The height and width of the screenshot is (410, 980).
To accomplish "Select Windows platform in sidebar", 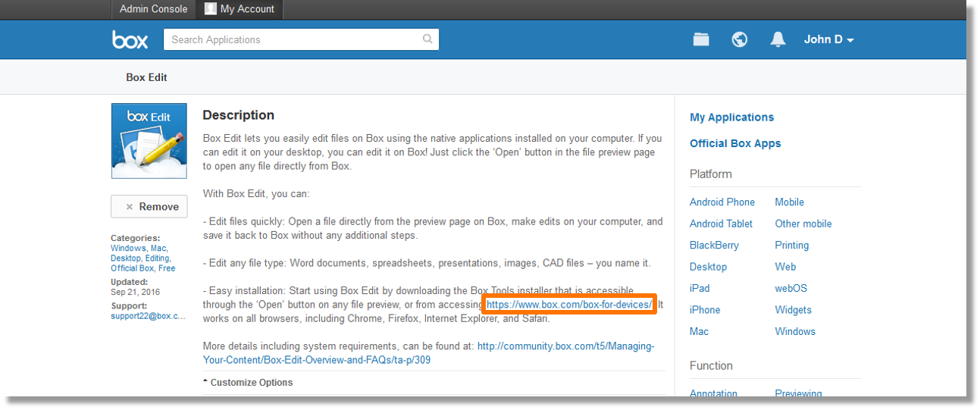I will [795, 331].
